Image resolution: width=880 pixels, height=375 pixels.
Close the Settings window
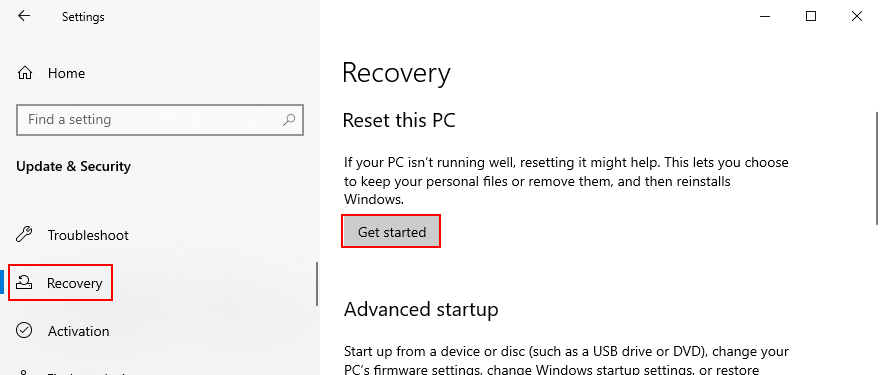[856, 16]
